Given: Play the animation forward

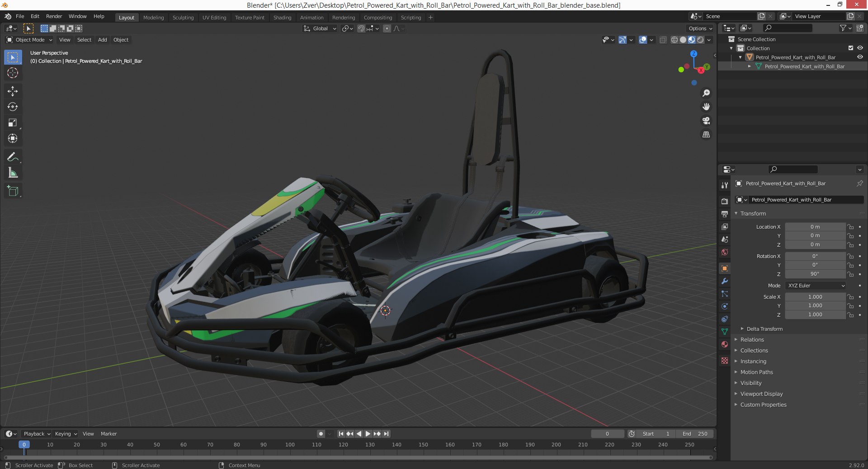Looking at the screenshot, I should click(368, 434).
